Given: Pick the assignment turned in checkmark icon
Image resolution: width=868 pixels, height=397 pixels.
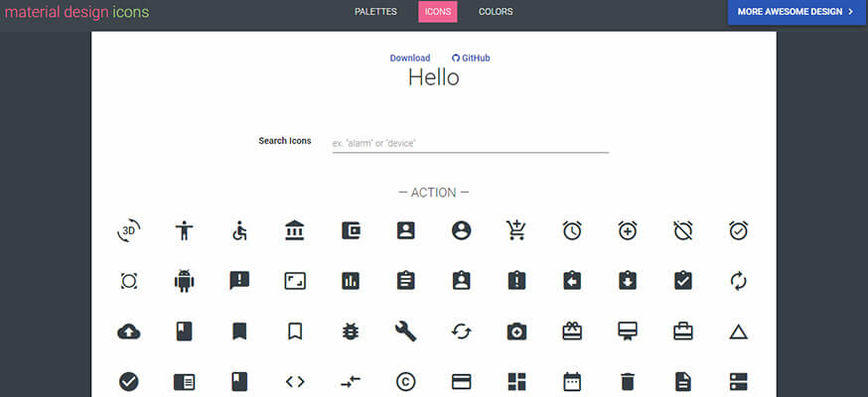Looking at the screenshot, I should [x=682, y=280].
